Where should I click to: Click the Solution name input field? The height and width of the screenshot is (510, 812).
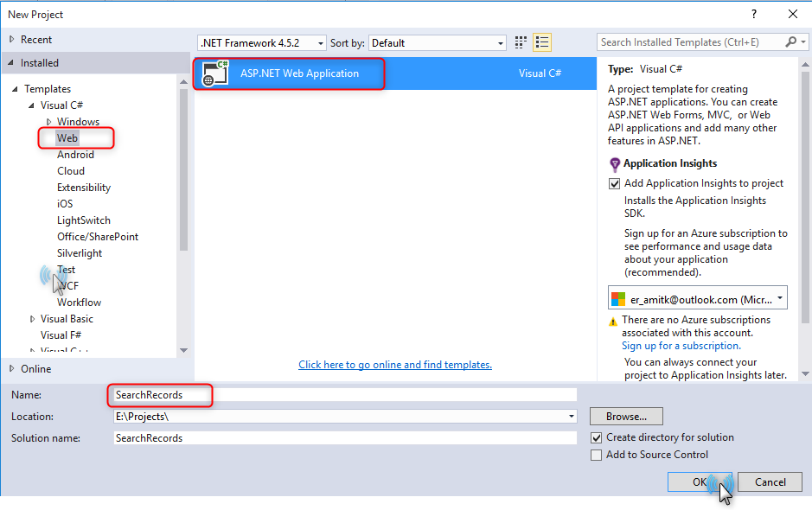[x=345, y=438]
